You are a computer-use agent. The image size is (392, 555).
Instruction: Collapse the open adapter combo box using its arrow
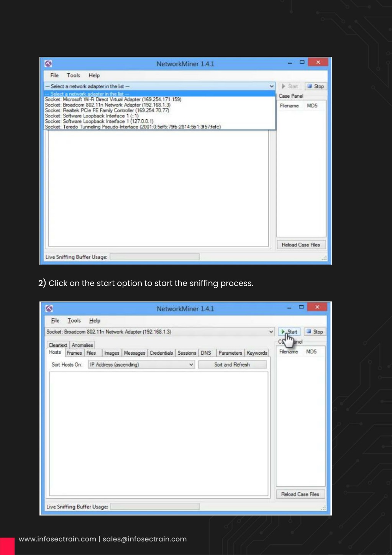coord(272,86)
